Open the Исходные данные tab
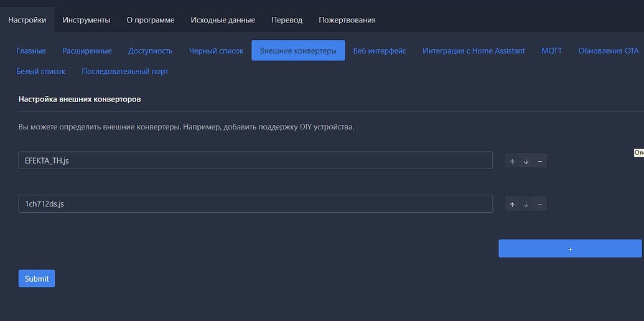644x321 pixels. click(223, 20)
